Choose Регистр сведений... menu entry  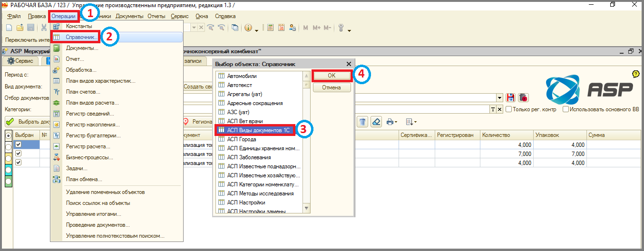click(117, 114)
